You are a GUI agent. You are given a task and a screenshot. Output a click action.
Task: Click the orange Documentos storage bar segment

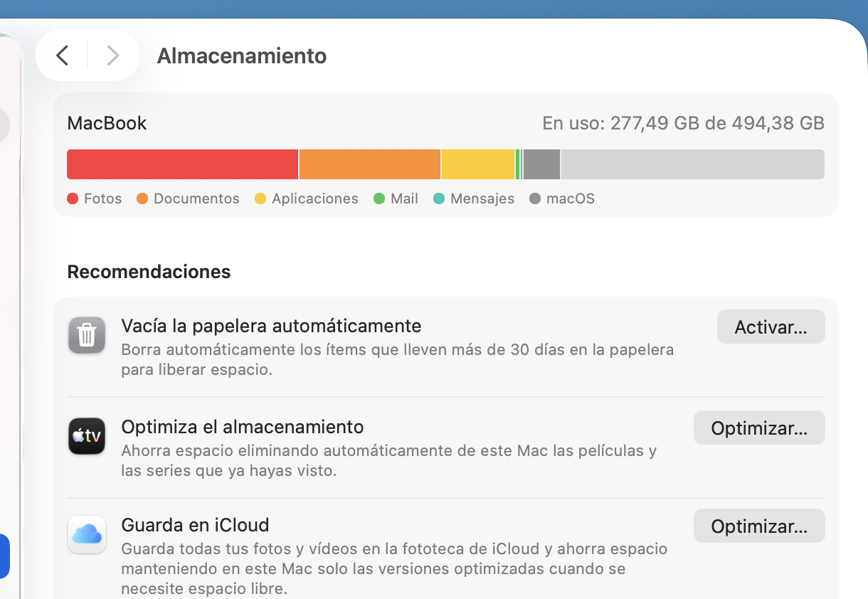(x=370, y=164)
